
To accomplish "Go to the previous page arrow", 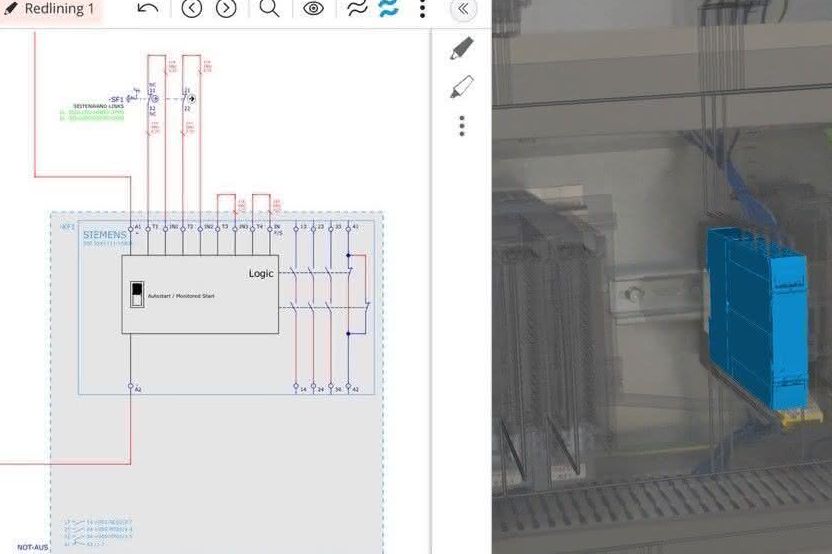I will pyautogui.click(x=192, y=8).
